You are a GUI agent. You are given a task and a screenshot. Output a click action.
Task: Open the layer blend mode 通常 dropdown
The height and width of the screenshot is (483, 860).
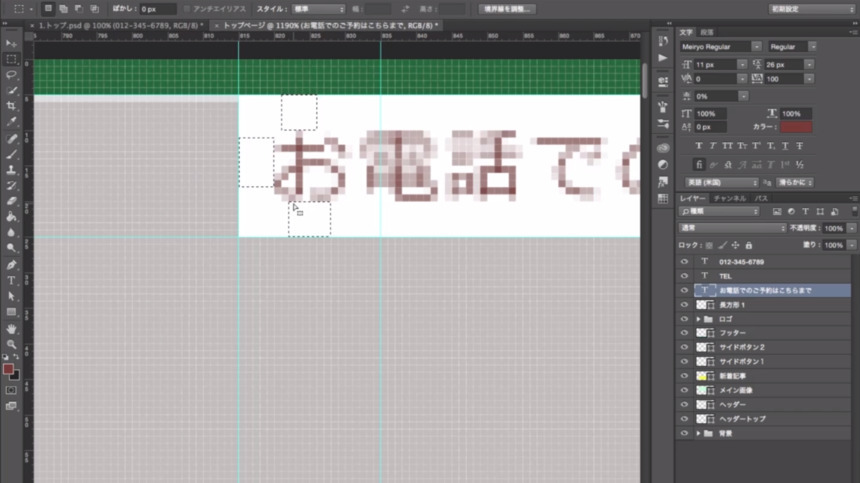[732, 228]
